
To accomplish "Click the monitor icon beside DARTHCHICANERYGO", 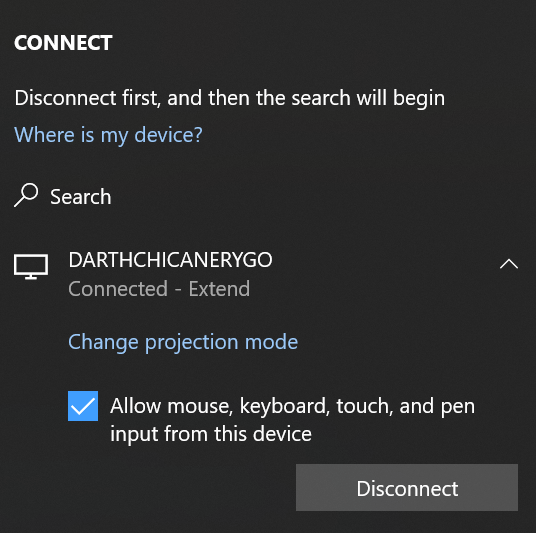I will [x=31, y=267].
